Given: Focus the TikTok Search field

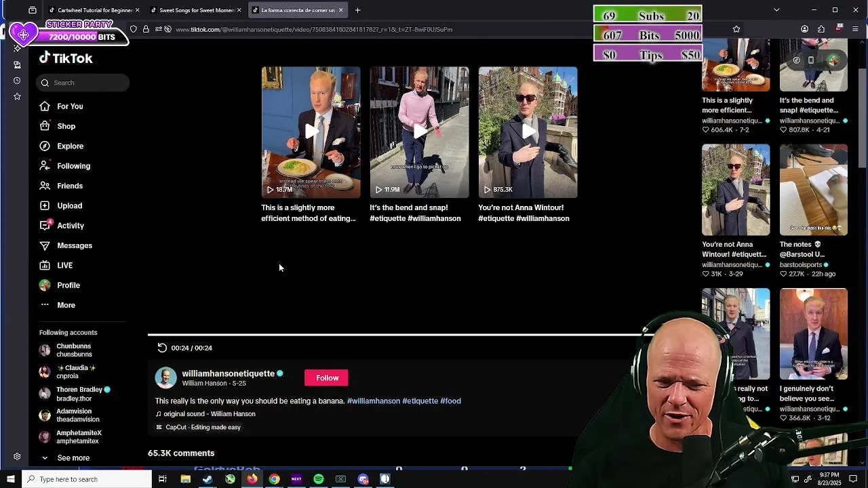Looking at the screenshot, I should [83, 83].
